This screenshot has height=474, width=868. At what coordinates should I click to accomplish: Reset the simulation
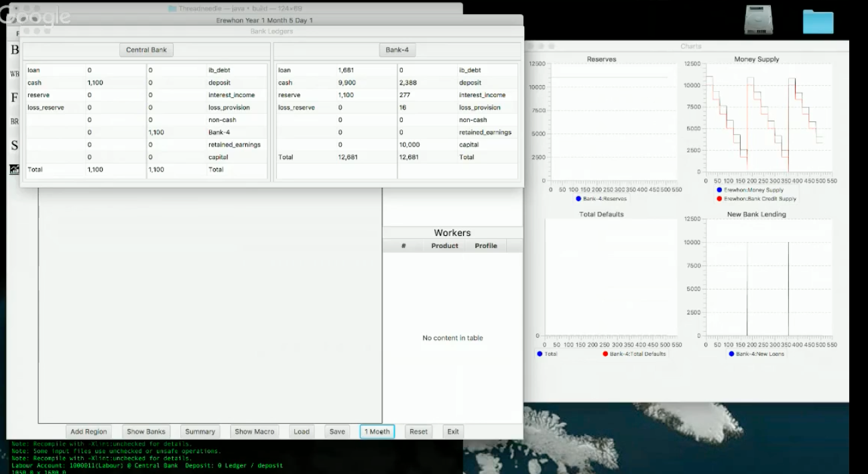418,432
